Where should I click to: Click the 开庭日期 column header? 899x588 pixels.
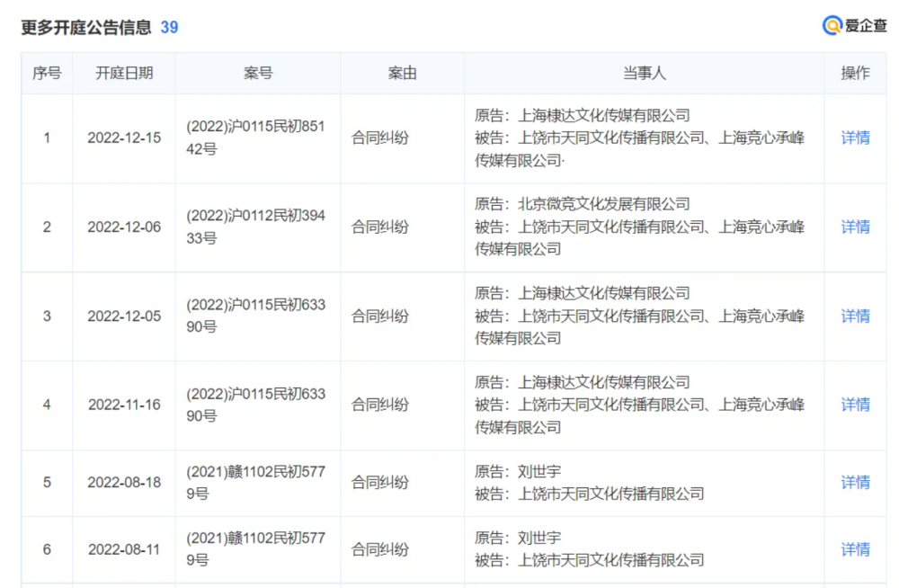point(124,73)
